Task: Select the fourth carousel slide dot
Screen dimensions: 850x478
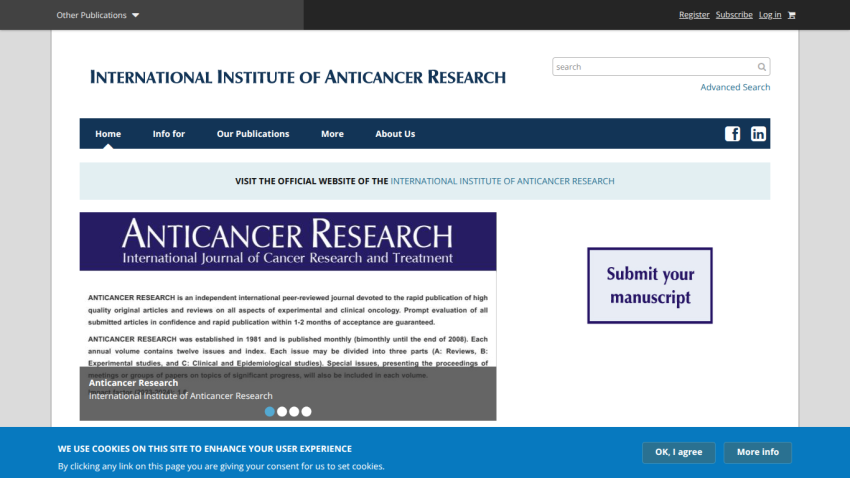Action: (306, 412)
